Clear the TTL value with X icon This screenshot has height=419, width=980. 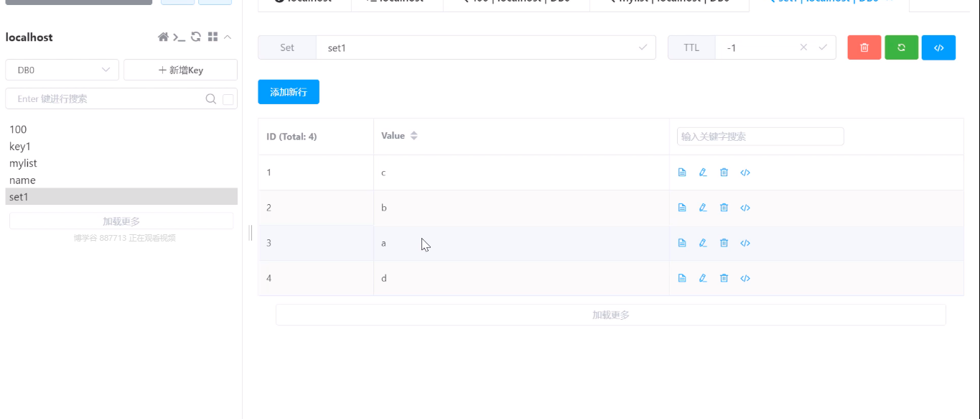point(803,47)
